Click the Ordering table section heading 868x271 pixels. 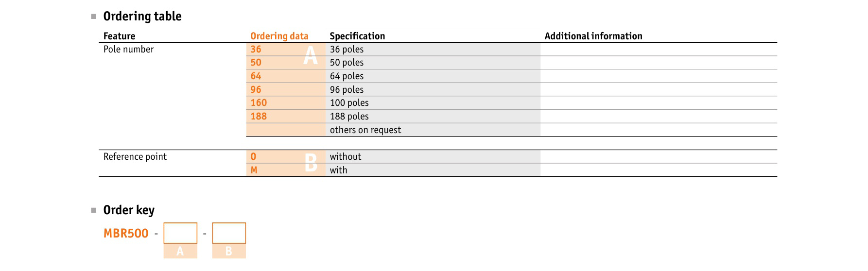[142, 17]
